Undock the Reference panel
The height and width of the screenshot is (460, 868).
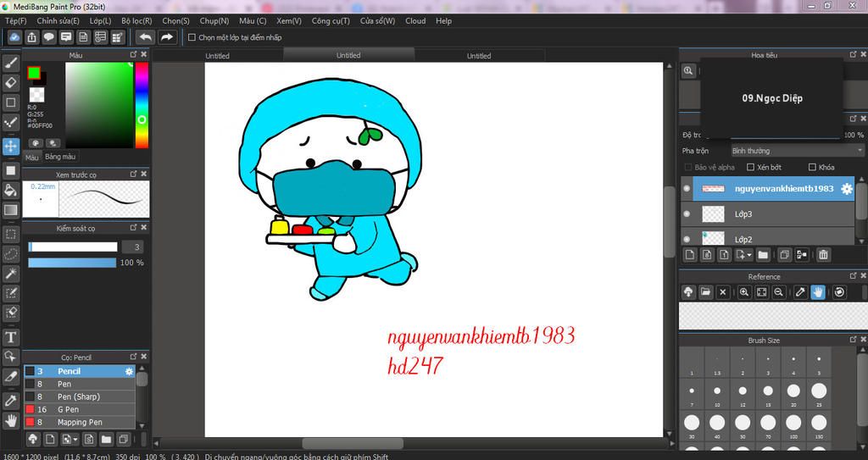[853, 275]
